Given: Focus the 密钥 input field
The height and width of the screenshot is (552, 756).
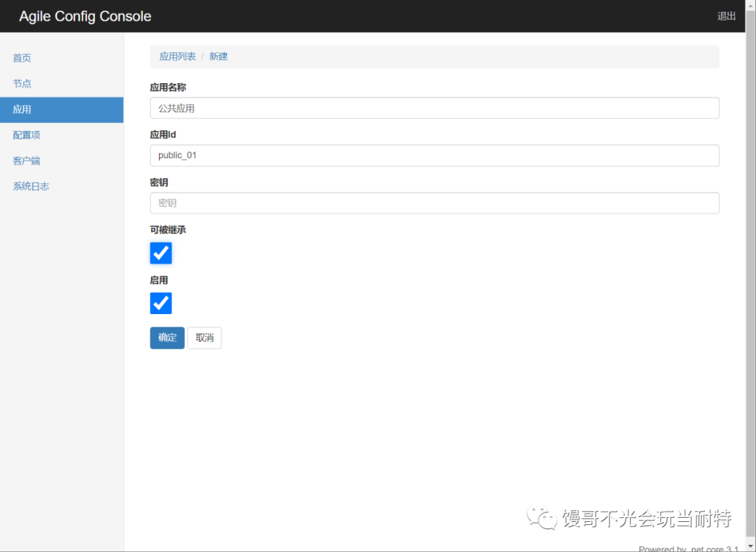Looking at the screenshot, I should (435, 203).
